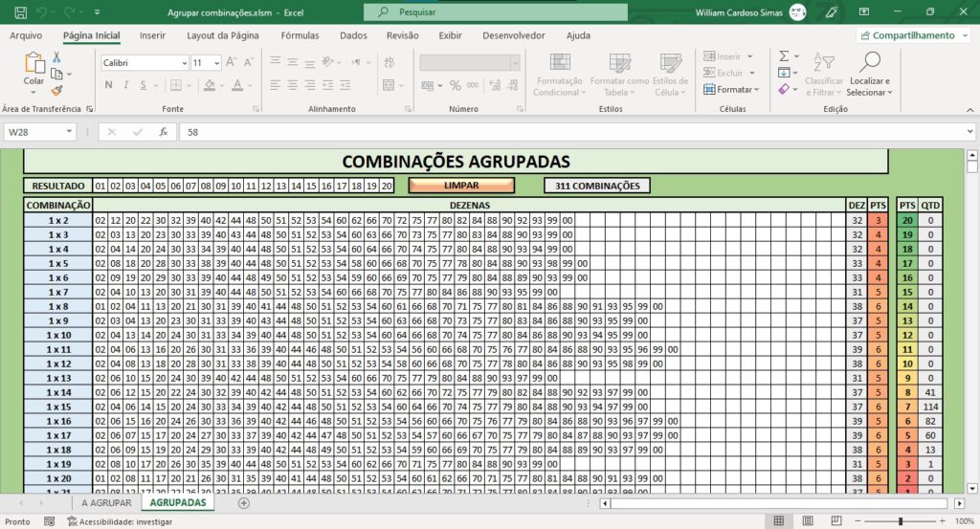Image resolution: width=980 pixels, height=529 pixels.
Task: Switch to the Desenvolvedor ribbon tab
Action: 513,35
